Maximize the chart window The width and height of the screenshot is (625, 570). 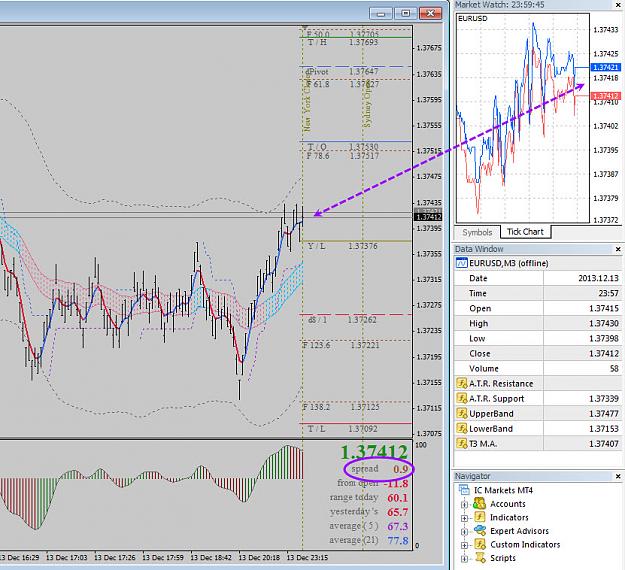[x=405, y=14]
